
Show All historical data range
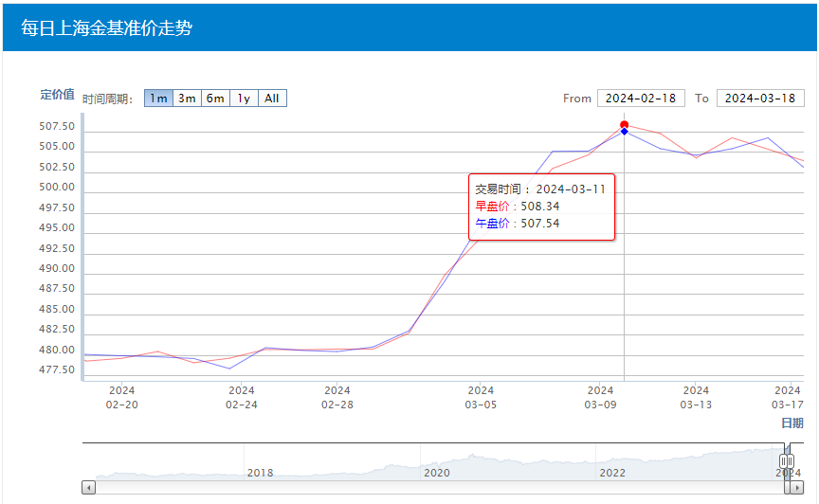pyautogui.click(x=272, y=99)
